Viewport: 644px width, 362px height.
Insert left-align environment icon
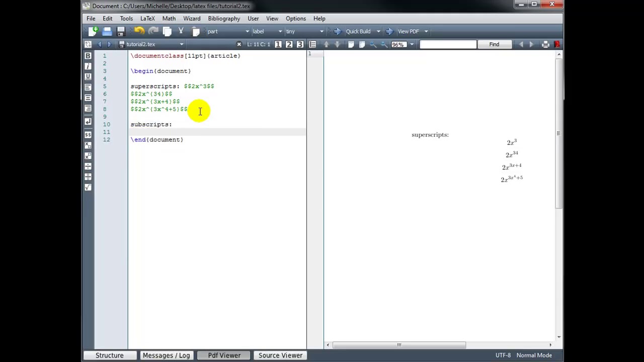tap(88, 87)
